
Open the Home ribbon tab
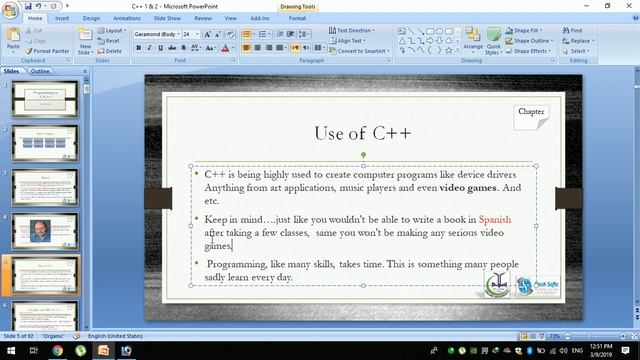tap(35, 18)
